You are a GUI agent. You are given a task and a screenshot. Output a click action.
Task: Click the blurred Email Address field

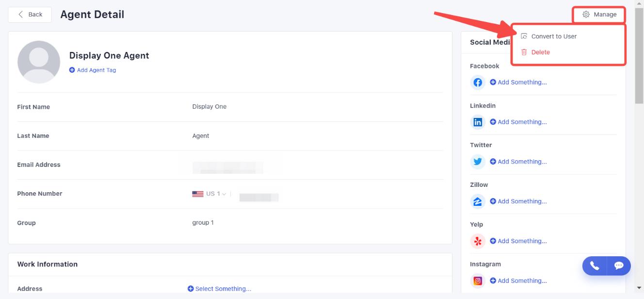[228, 168]
